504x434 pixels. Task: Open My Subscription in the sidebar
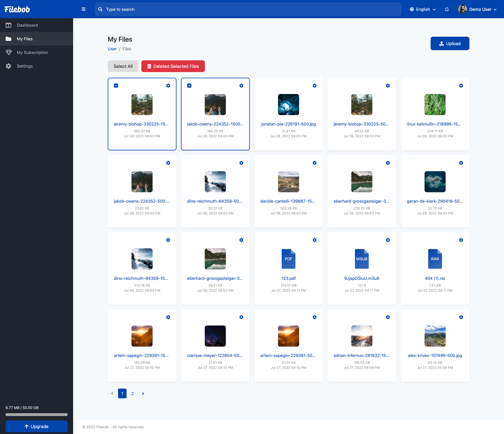32,53
